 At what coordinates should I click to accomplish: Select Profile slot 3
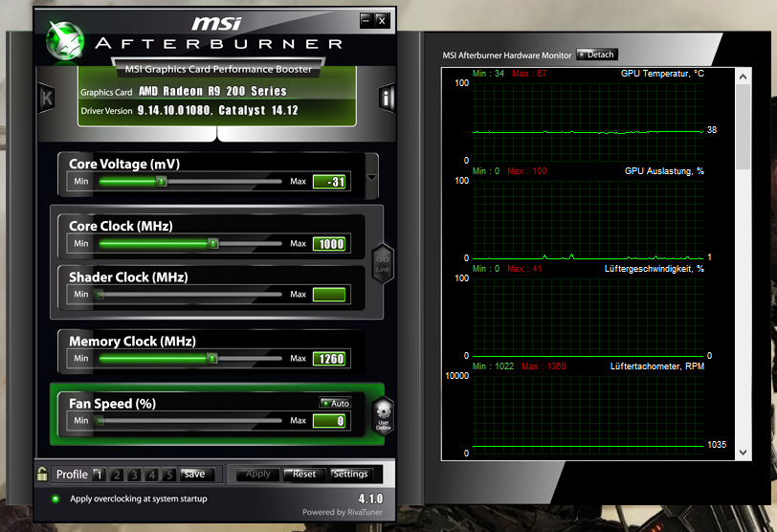tap(134, 475)
